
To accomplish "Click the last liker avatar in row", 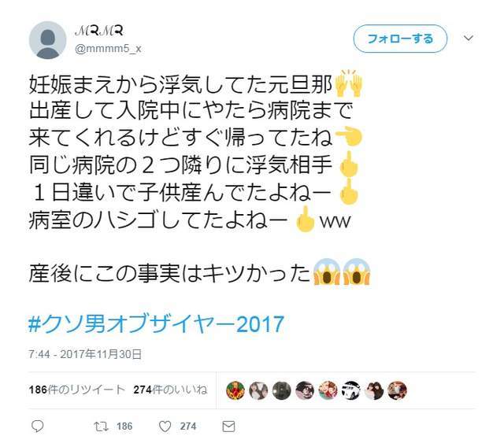I will coord(397,390).
